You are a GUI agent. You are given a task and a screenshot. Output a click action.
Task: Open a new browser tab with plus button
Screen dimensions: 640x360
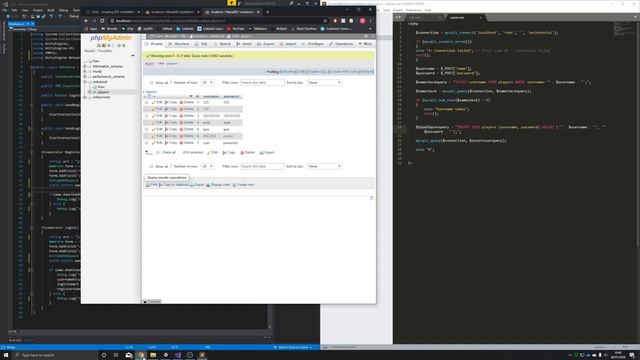pos(268,12)
